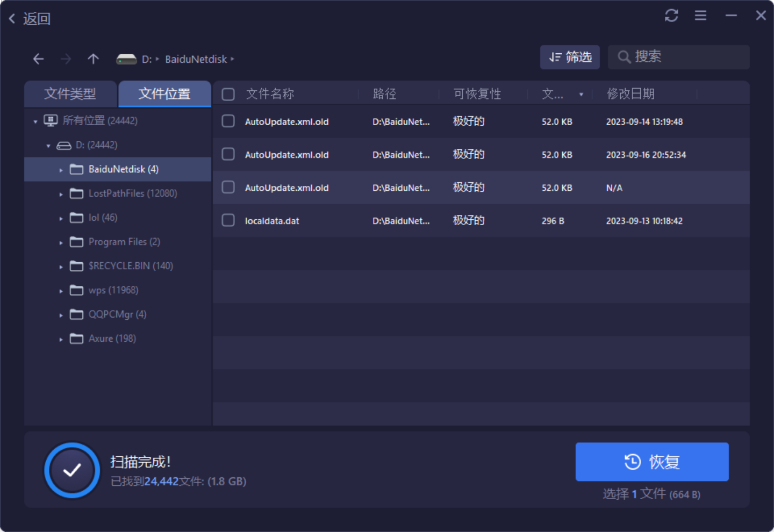Screen dimensions: 774x532
Task: Check the AutoUpdate.xml.old file dated 2023-09-14
Action: (228, 121)
